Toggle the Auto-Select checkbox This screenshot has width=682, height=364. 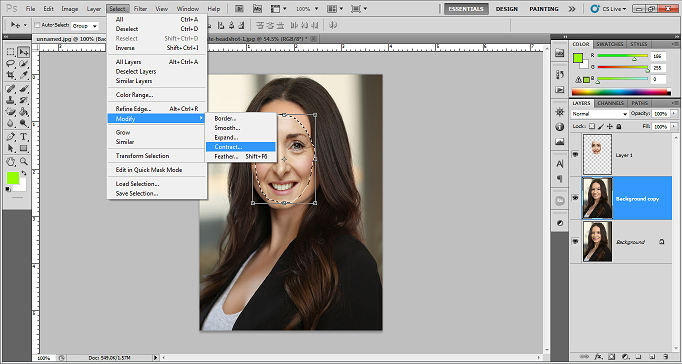37,25
